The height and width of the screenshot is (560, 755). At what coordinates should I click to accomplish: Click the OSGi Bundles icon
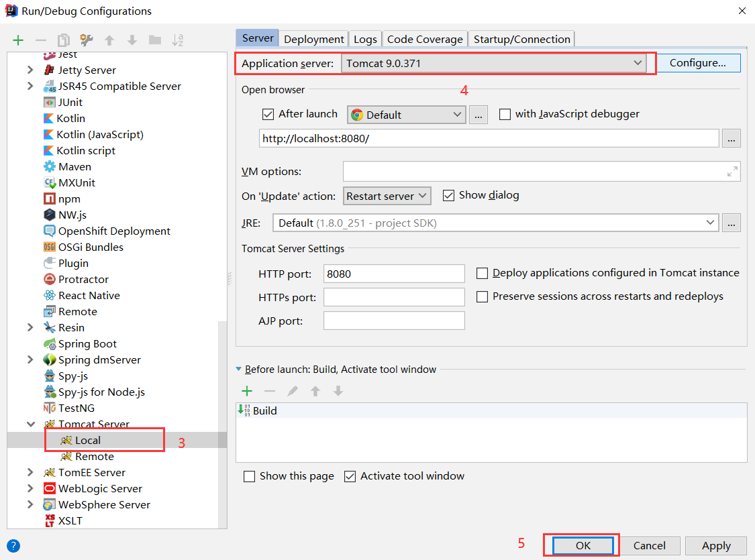[49, 247]
